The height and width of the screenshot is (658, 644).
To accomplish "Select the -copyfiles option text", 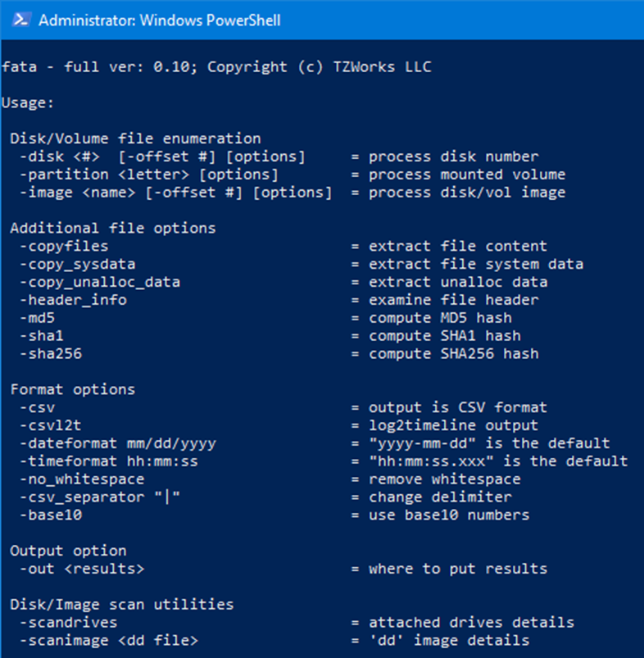I will coord(64,247).
